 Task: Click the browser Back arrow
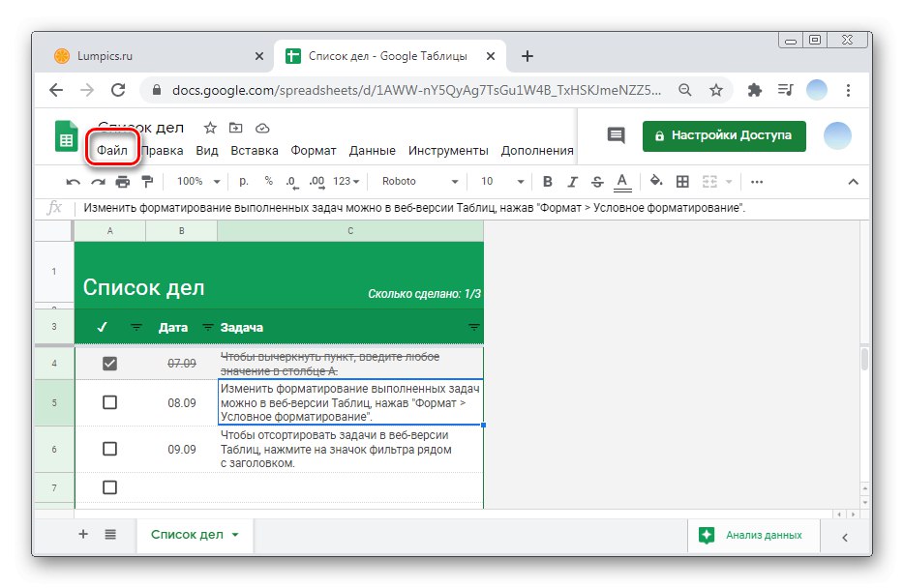click(56, 90)
